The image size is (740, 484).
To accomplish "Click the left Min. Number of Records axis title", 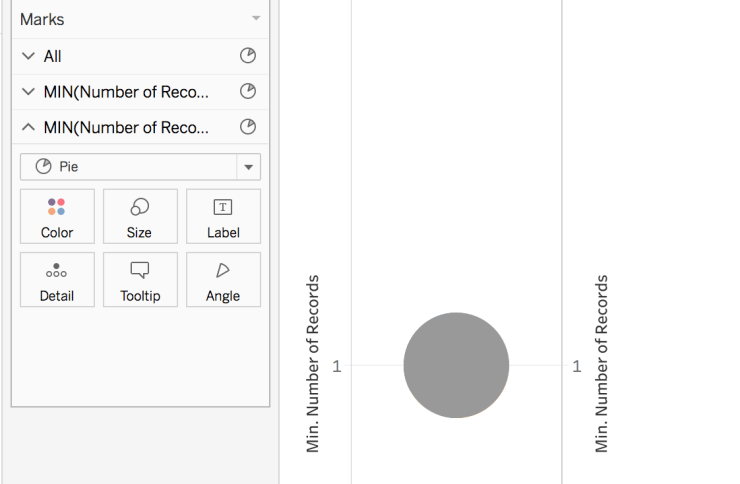I will [313, 364].
